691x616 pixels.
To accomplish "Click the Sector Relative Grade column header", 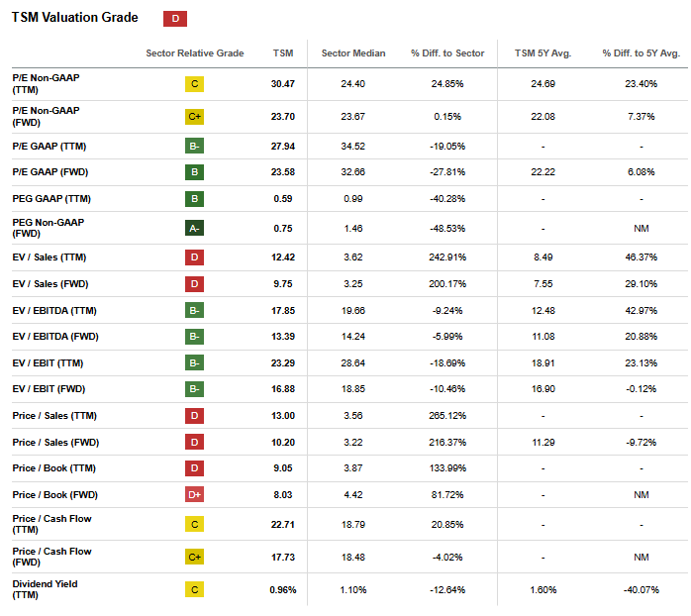I will point(195,52).
